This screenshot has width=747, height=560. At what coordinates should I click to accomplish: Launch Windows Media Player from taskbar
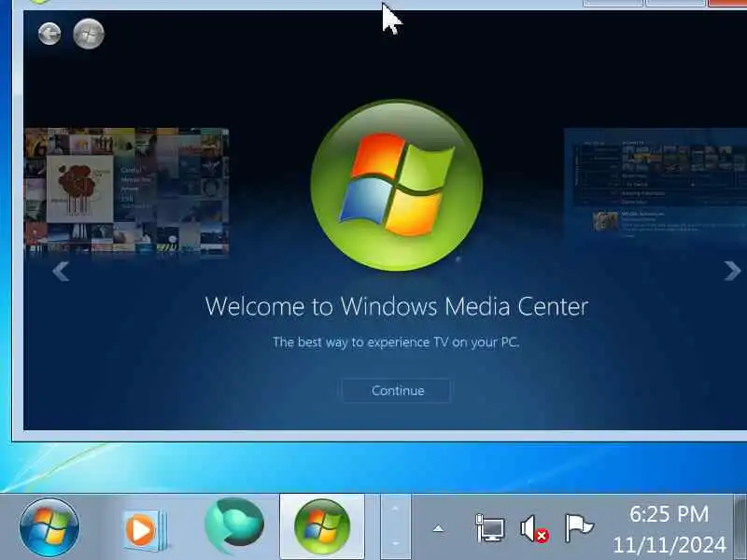tap(144, 528)
